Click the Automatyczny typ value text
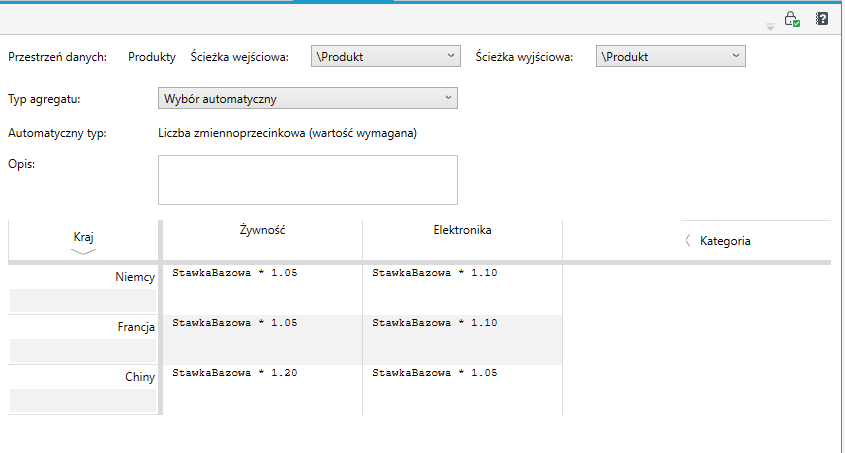Viewport: 845px width, 453px height. [x=287, y=133]
